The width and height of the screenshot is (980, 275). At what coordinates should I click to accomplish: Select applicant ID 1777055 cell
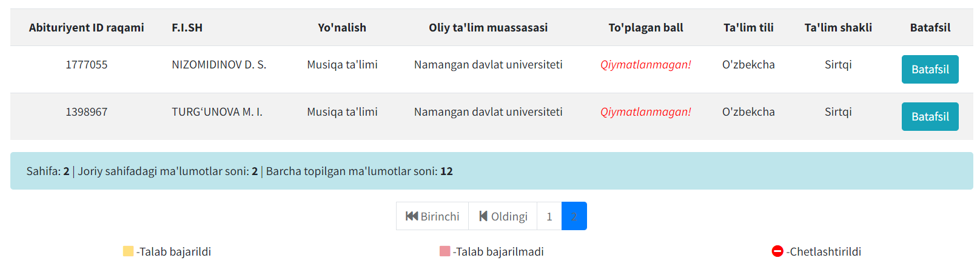[87, 65]
